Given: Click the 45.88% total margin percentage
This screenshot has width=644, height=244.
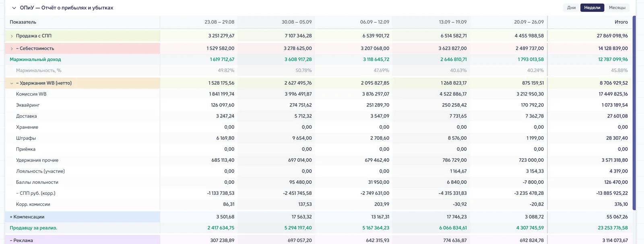Looking at the screenshot, I should [x=619, y=70].
